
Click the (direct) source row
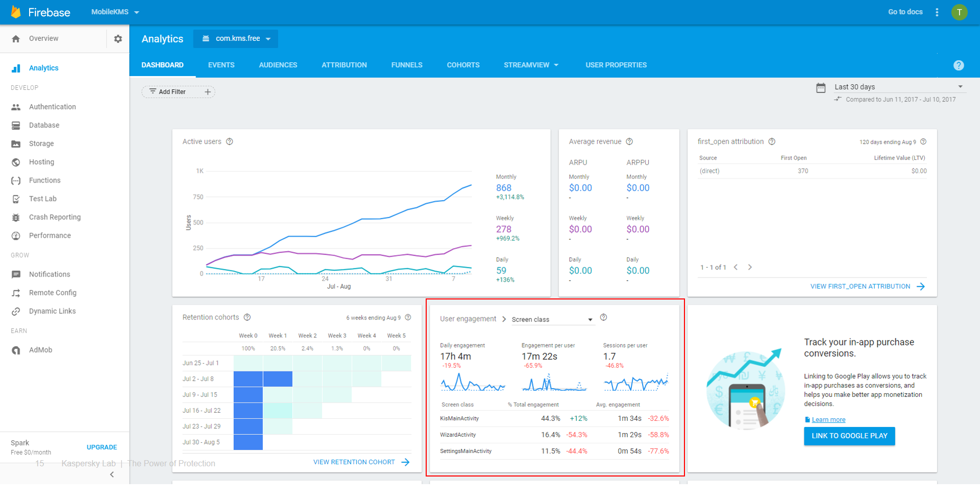point(813,171)
